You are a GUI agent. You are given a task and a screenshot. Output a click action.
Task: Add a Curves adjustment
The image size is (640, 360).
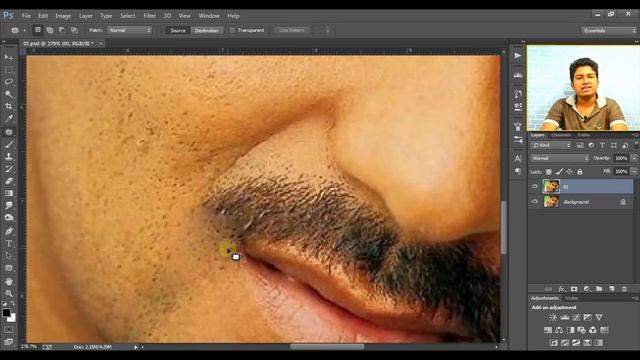(576, 317)
